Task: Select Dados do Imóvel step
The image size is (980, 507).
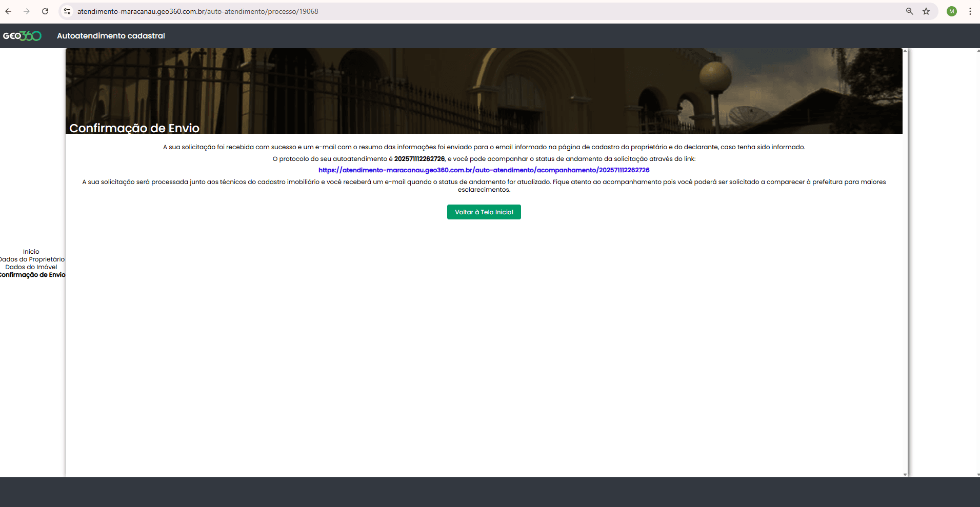Action: (x=31, y=267)
